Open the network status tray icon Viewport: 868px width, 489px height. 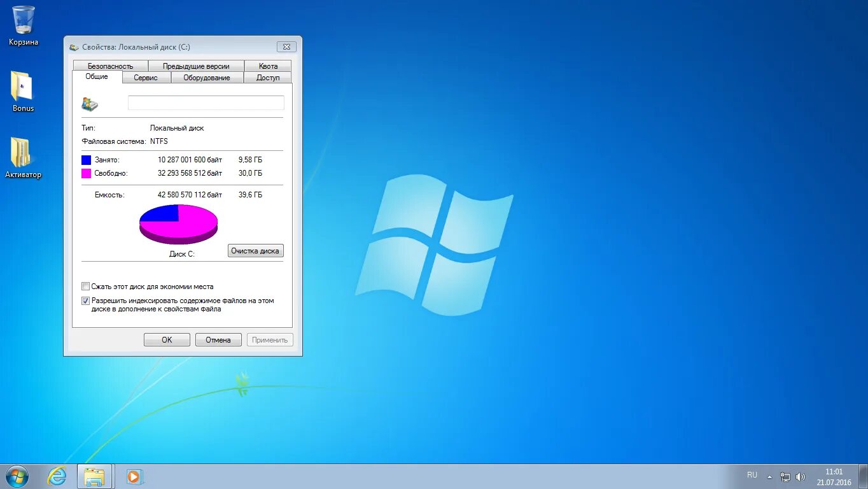coord(785,477)
